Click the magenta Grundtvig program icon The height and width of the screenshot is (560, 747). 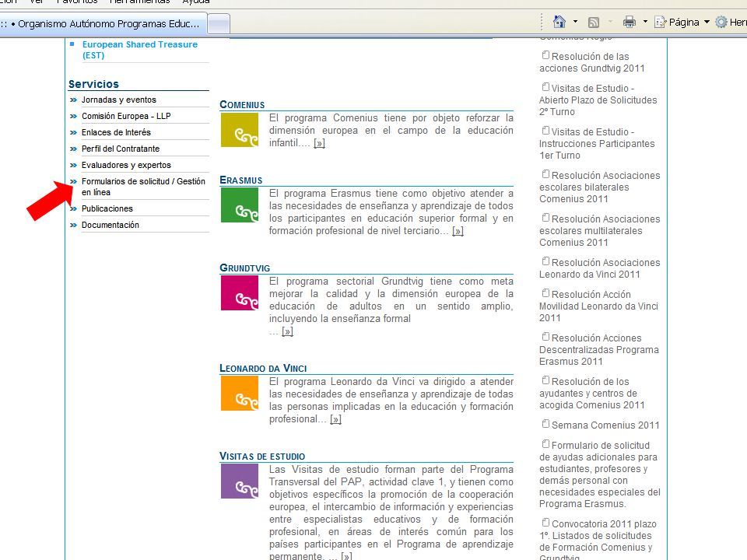point(240,293)
